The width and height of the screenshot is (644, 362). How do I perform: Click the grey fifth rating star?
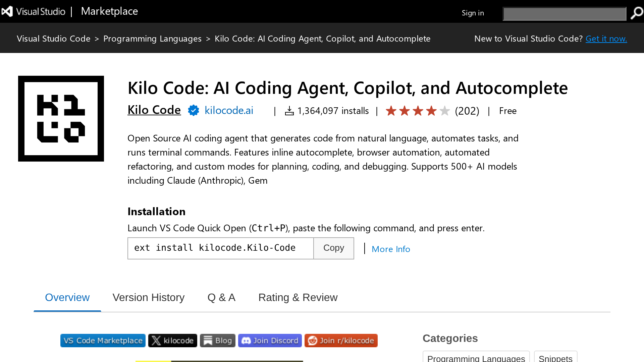[445, 111]
